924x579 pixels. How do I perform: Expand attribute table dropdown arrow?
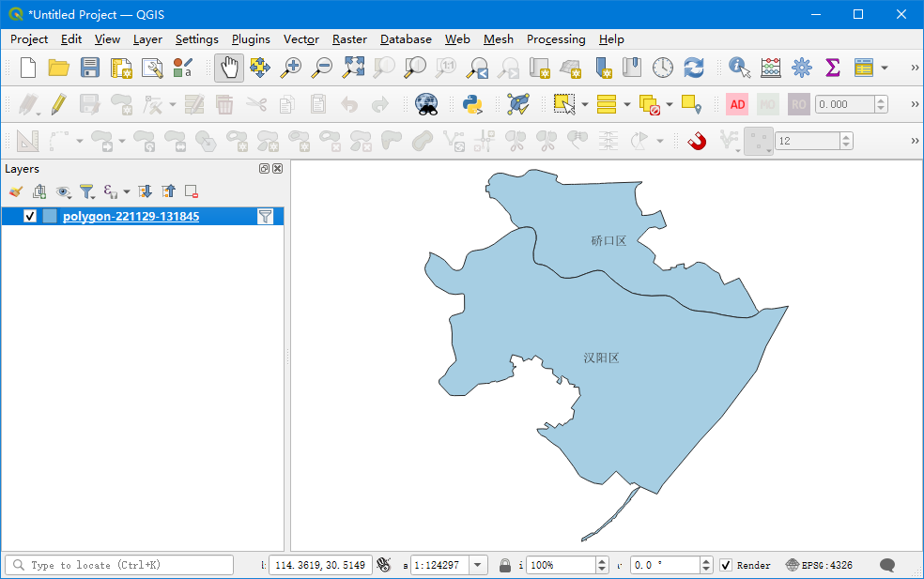(885, 69)
